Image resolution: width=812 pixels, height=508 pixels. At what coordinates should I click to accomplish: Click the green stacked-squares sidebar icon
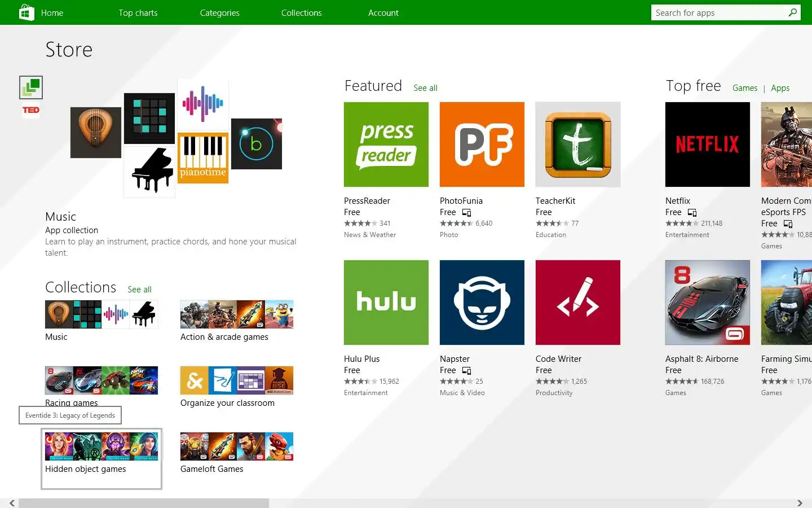pyautogui.click(x=31, y=87)
